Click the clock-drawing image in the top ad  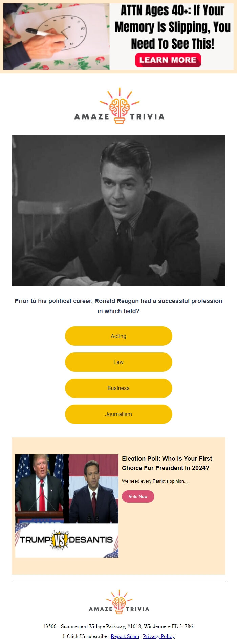(56, 36)
